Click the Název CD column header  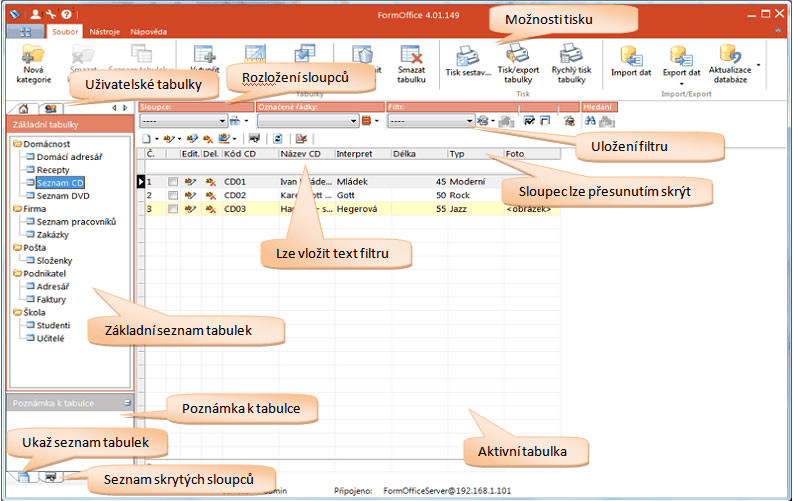(306, 154)
